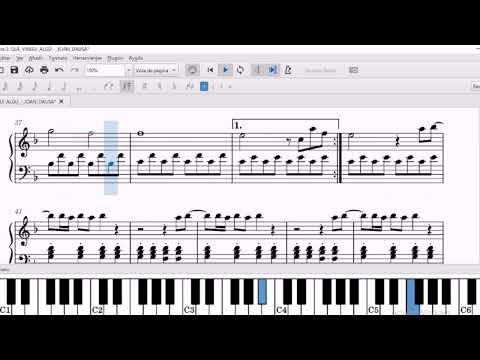
Task: Open the Herramientas menu
Action: [87, 58]
